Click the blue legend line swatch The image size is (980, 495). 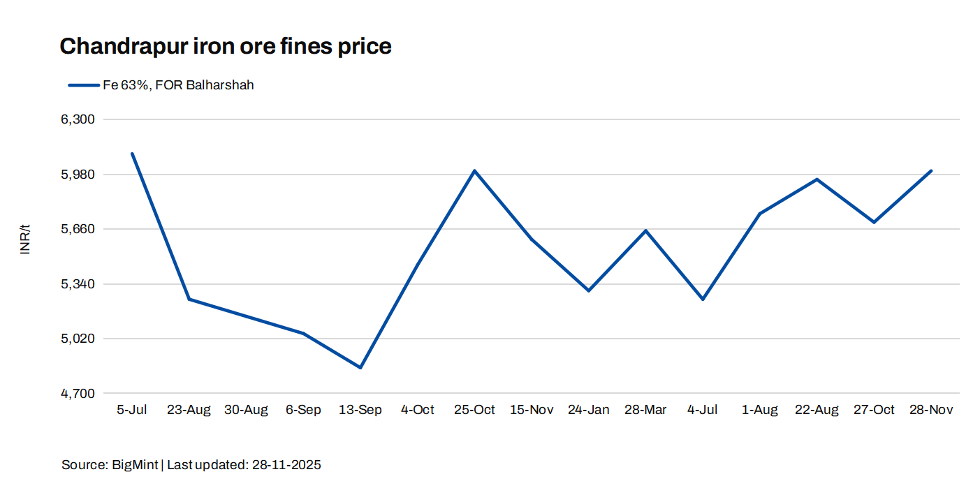[83, 85]
